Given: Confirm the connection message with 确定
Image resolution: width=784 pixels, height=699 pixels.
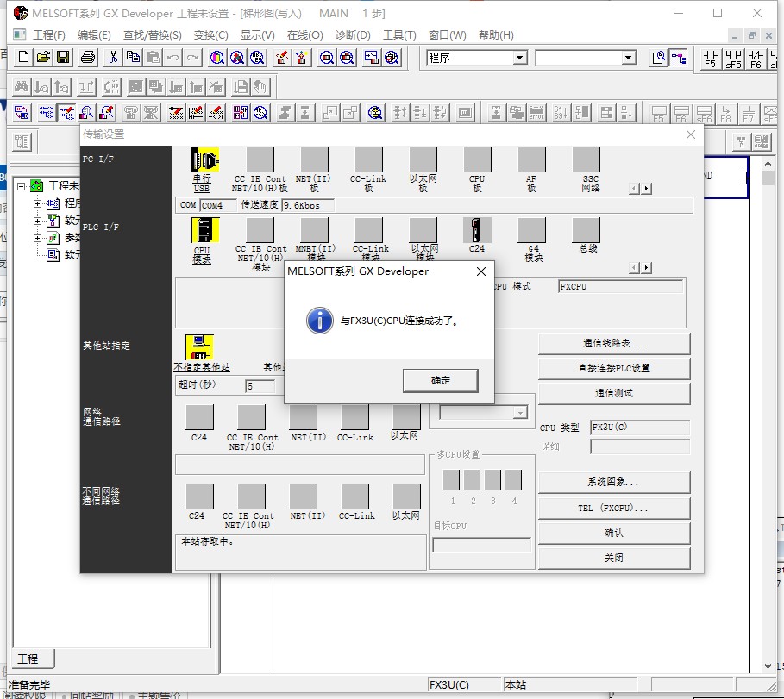Looking at the screenshot, I should click(x=441, y=381).
